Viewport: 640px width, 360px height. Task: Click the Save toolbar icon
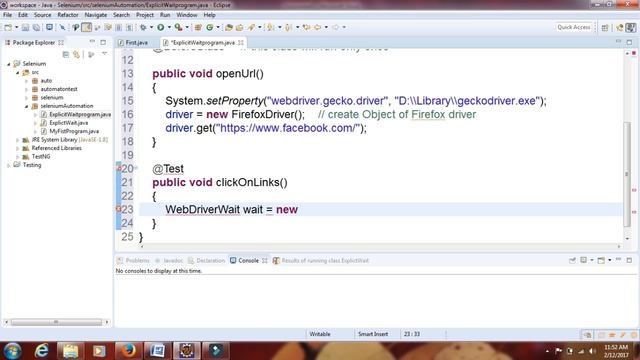25,27
